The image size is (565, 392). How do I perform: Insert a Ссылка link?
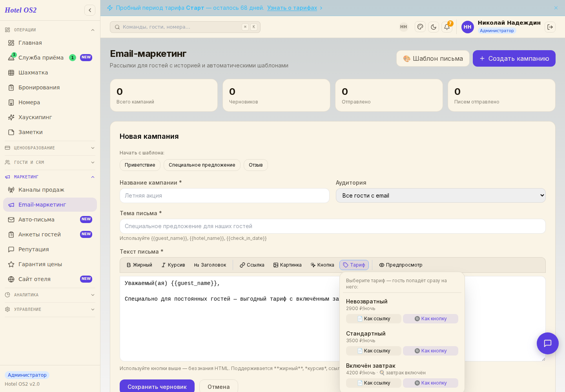(252, 265)
